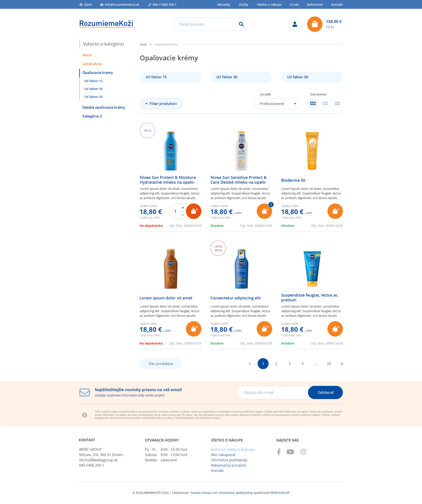
Task: Open the Instagram icon in footer
Action: point(303,452)
